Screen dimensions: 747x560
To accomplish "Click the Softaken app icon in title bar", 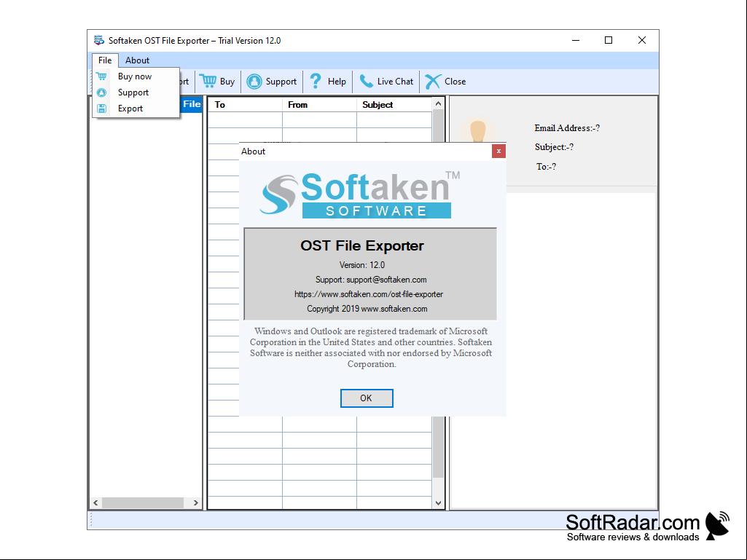I will 99,41.
